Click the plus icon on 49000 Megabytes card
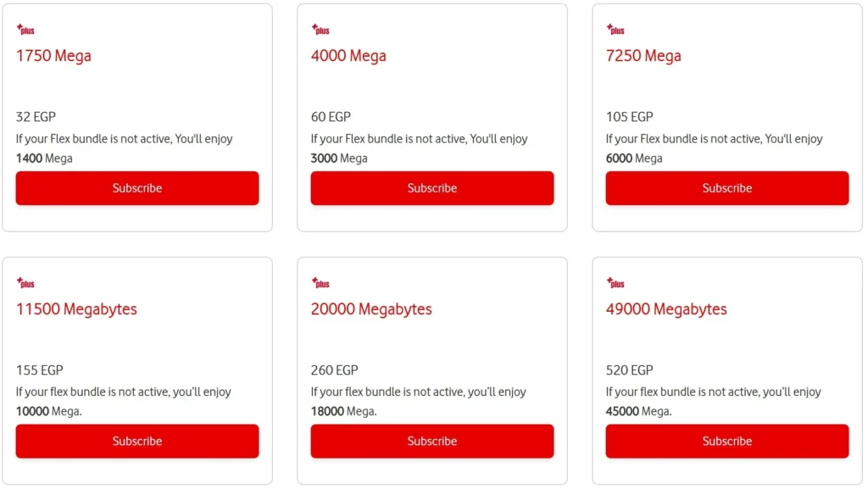This screenshot has width=868, height=489. 615,283
